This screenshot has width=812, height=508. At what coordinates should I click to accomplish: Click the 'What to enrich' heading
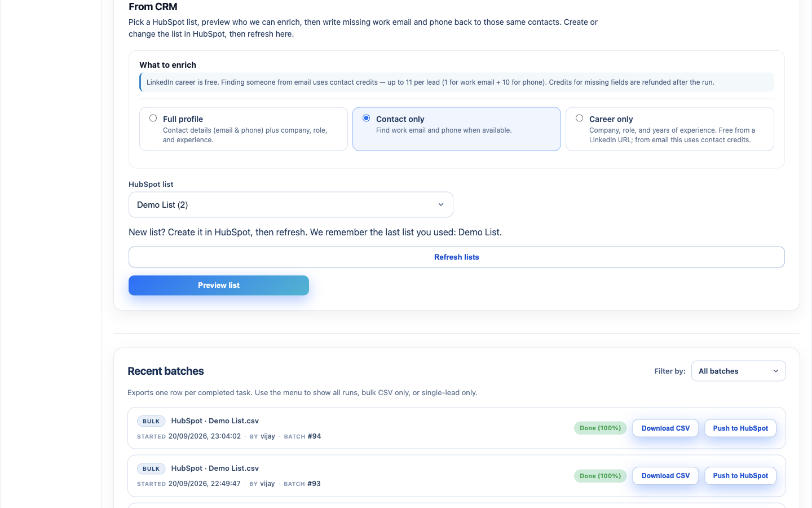(x=168, y=65)
